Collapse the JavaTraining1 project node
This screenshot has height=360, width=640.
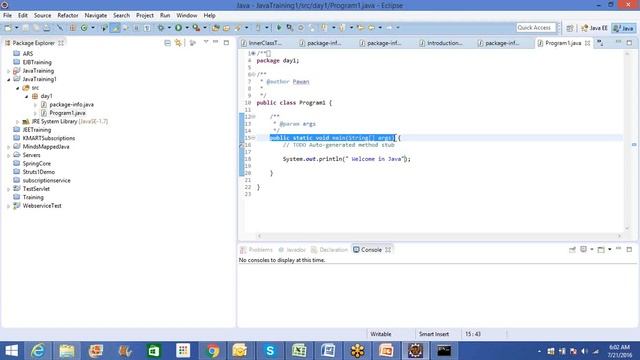pos(8,79)
